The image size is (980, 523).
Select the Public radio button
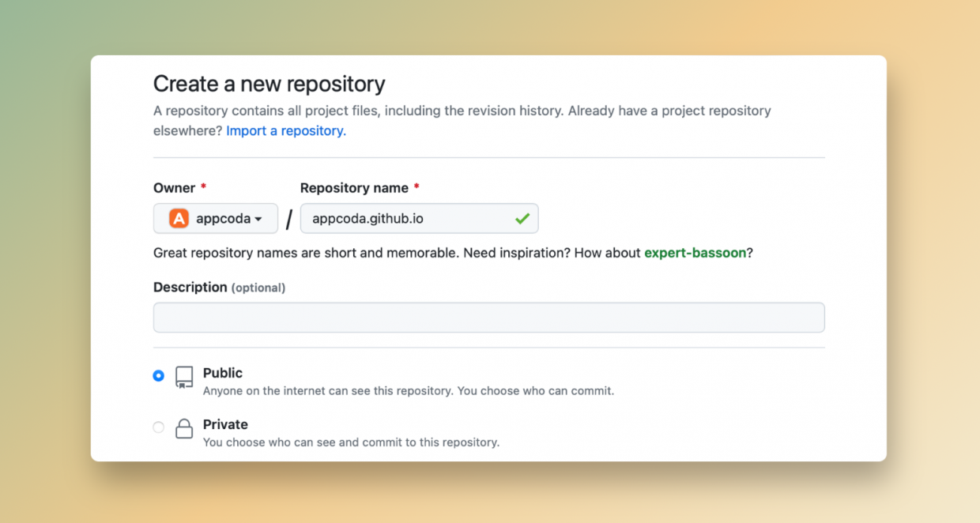tap(159, 376)
